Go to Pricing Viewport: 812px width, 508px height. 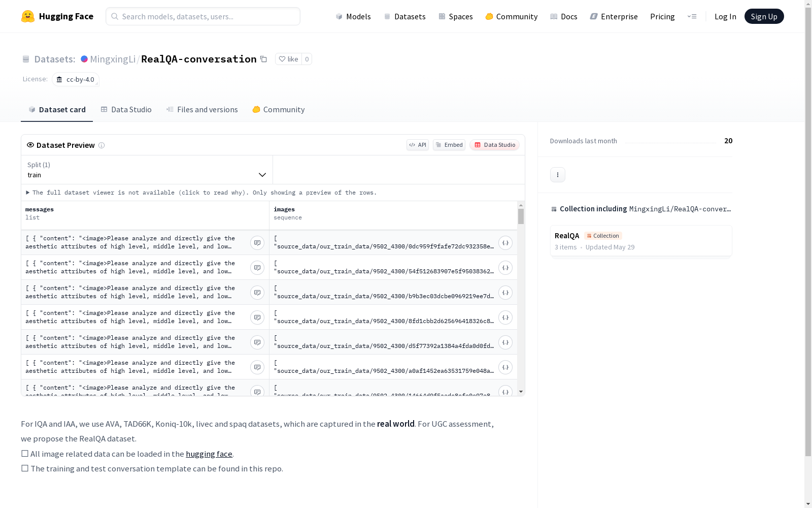pos(662,16)
